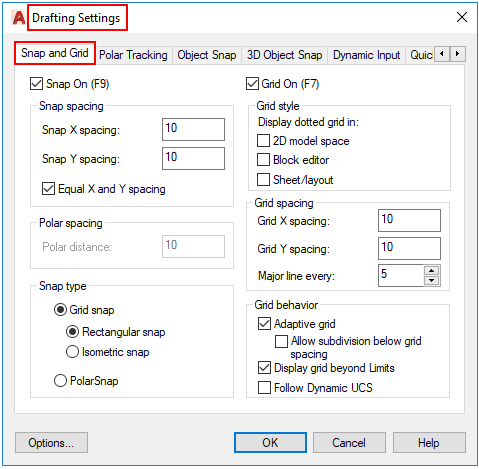479x469 pixels.
Task: Click the Grid spacing group label
Action: [284, 203]
